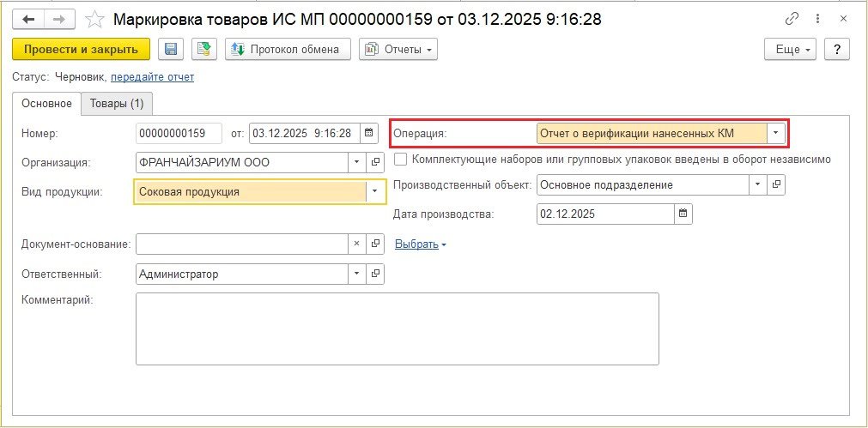Open the Ответственный dropdown arrow

point(357,274)
